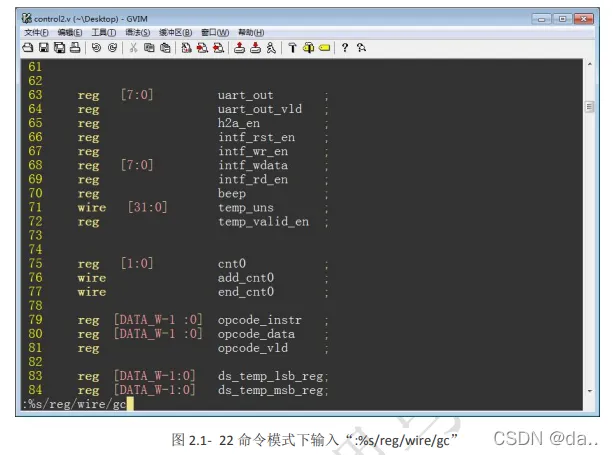Click the Help question mark icon

(345, 48)
